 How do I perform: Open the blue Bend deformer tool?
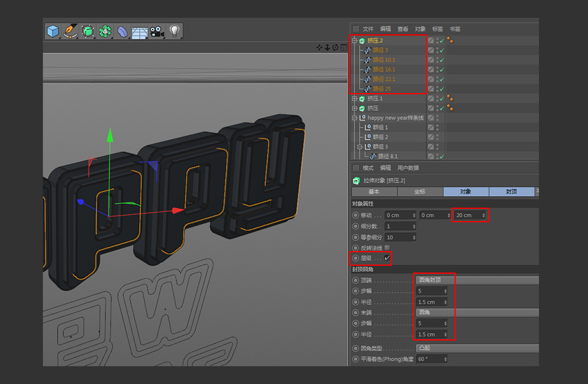pos(123,31)
